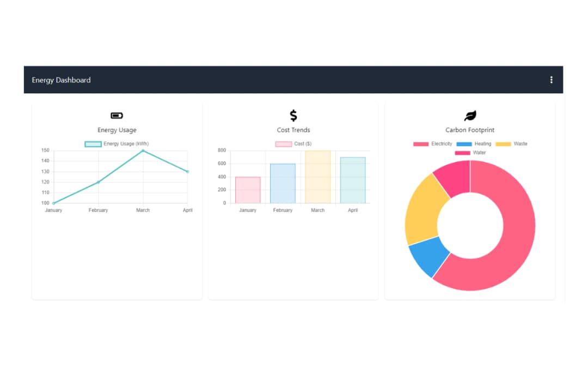The height and width of the screenshot is (368, 588).
Task: Click the dollar sign icon above Cost Trends
Action: pos(293,115)
